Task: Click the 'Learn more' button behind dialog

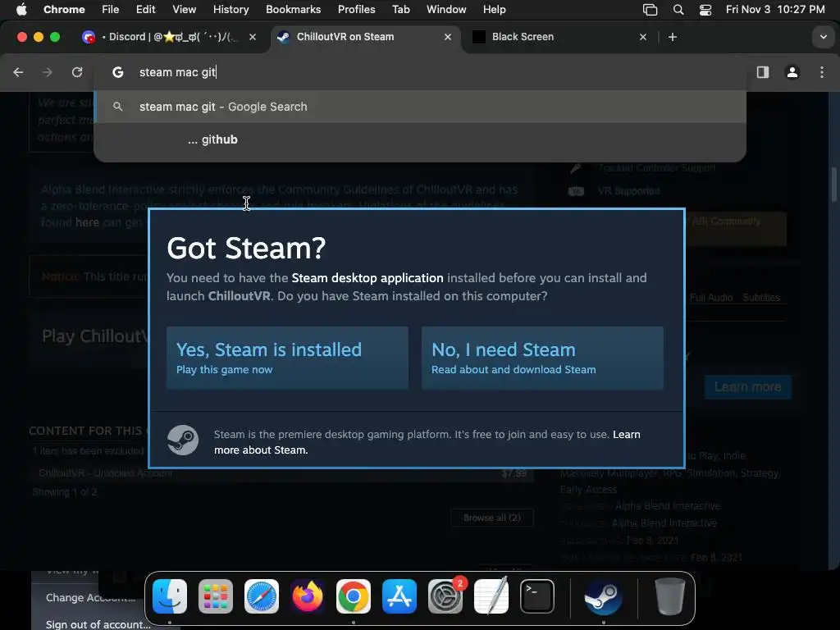Action: point(747,387)
